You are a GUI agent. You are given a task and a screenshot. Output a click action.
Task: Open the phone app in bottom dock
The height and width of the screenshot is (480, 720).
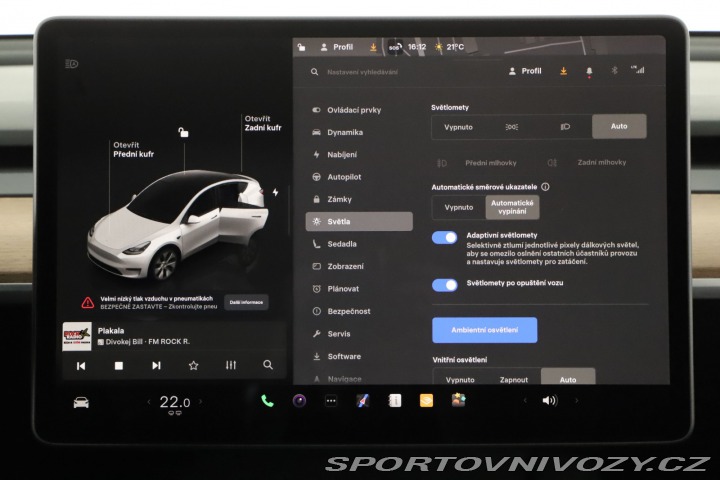(x=267, y=401)
